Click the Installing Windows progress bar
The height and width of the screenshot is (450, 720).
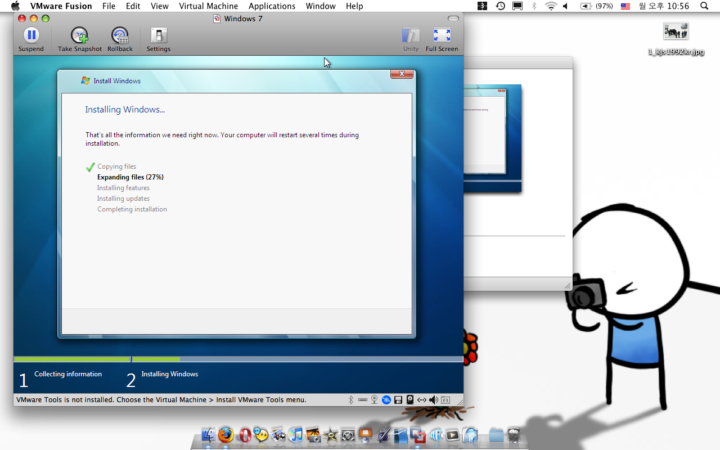pos(297,359)
